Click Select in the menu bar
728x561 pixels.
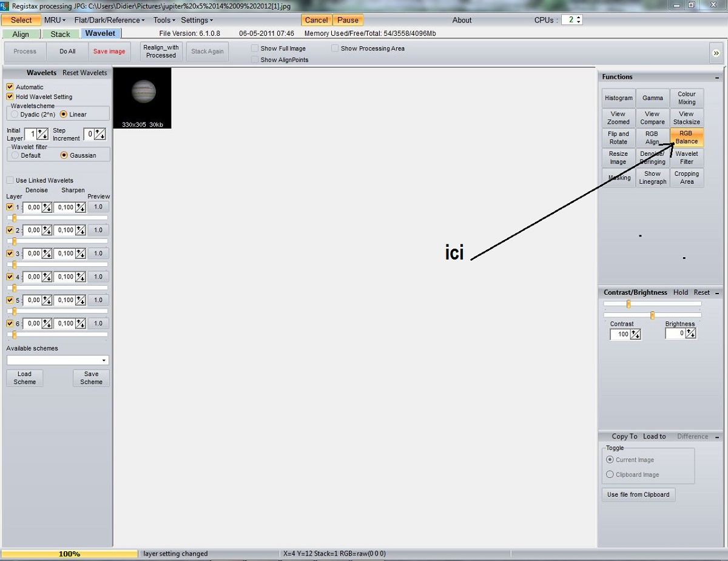pyautogui.click(x=21, y=20)
